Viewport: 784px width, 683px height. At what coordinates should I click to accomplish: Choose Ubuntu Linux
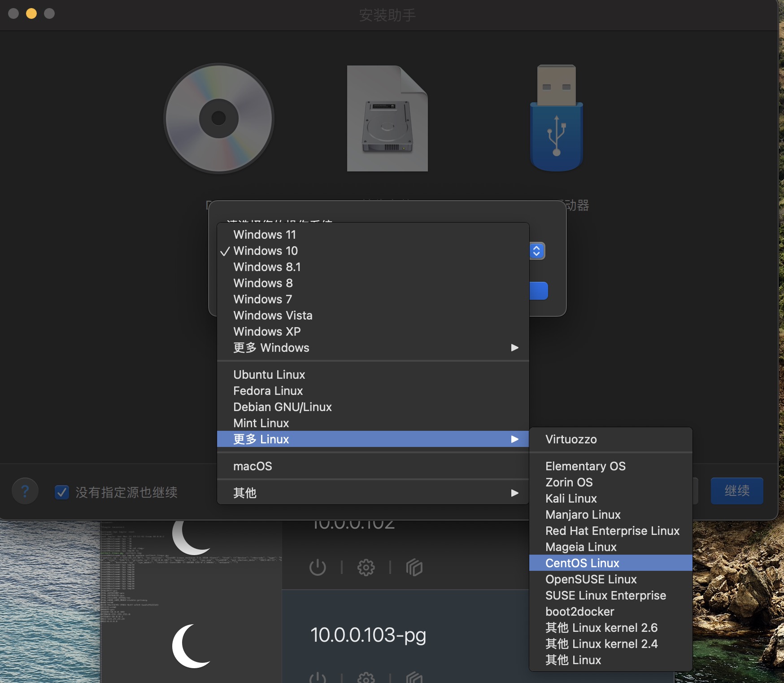click(x=373, y=375)
